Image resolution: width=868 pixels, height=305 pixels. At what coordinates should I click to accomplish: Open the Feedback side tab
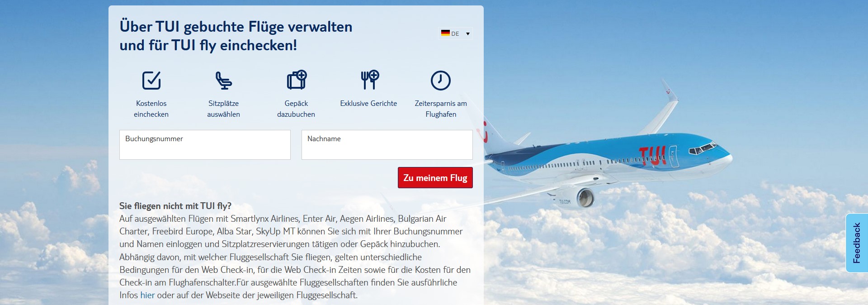point(856,243)
